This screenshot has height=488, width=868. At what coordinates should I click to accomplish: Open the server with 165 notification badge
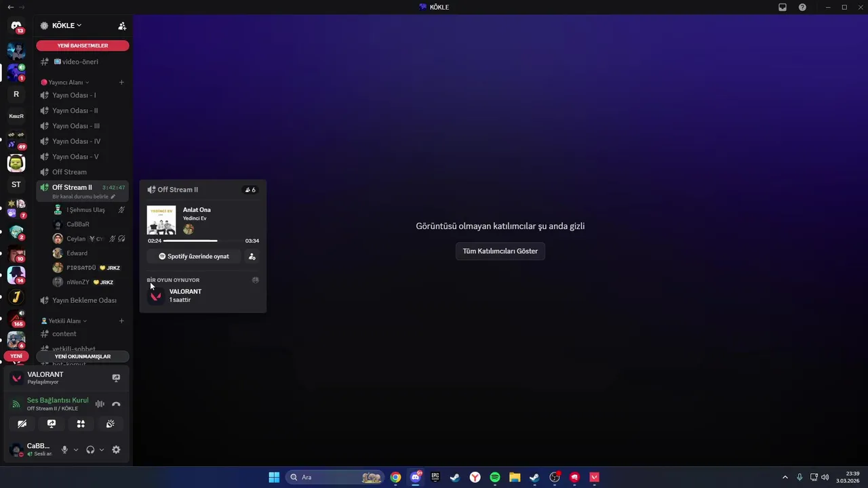pyautogui.click(x=16, y=319)
